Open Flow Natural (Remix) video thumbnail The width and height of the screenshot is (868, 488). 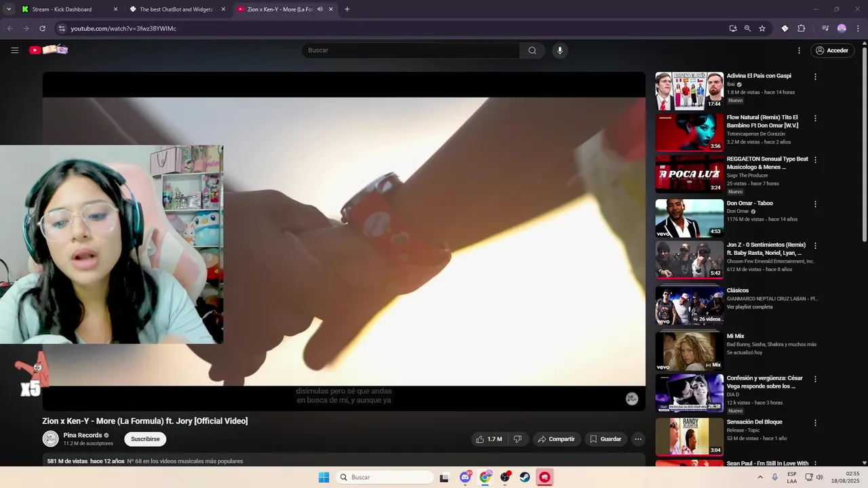tap(690, 132)
